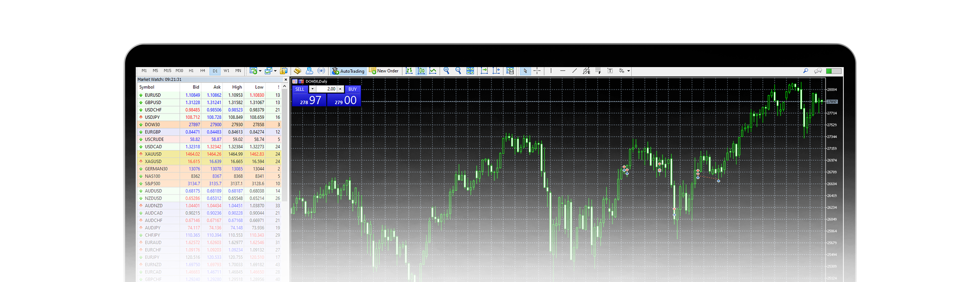The image size is (980, 282).
Task: Edit the 2.00 lot volume field
Action: (326, 89)
